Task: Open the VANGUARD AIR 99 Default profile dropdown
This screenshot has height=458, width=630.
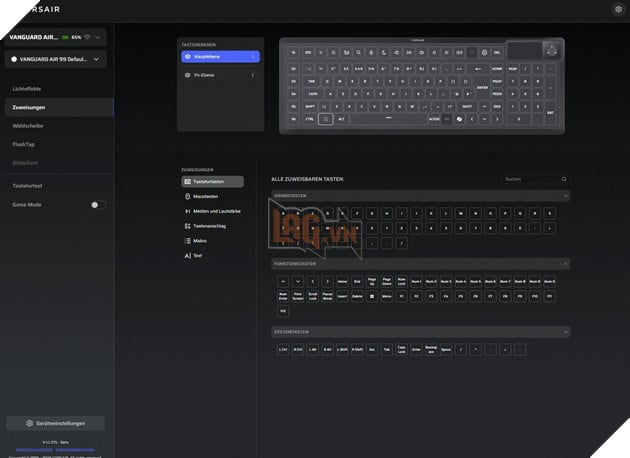Action: (x=96, y=60)
